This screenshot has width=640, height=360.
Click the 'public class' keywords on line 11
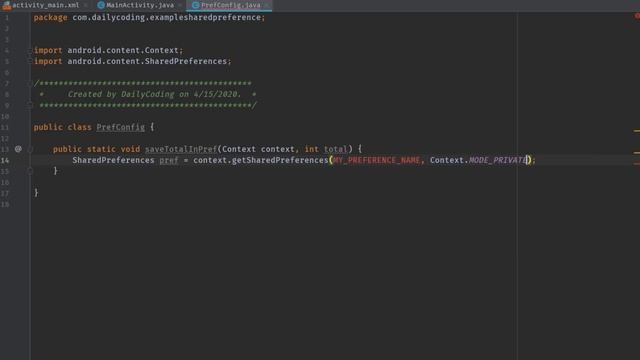click(x=62, y=127)
